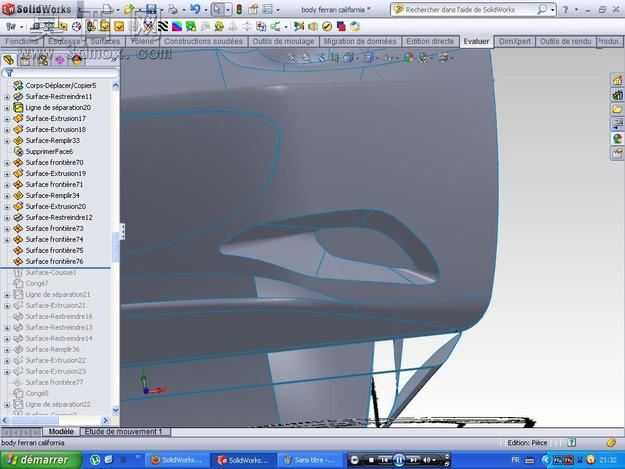Click the FR language indicator in taskbar

[515, 460]
